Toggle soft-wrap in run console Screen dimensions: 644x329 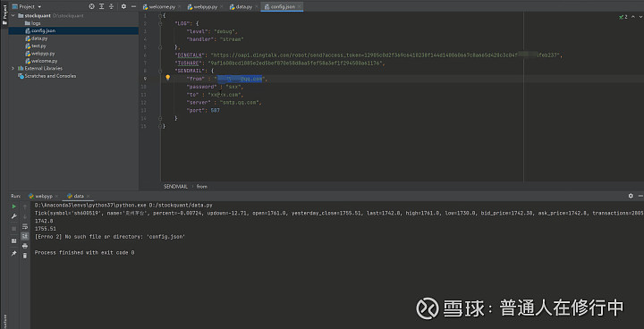[25, 226]
